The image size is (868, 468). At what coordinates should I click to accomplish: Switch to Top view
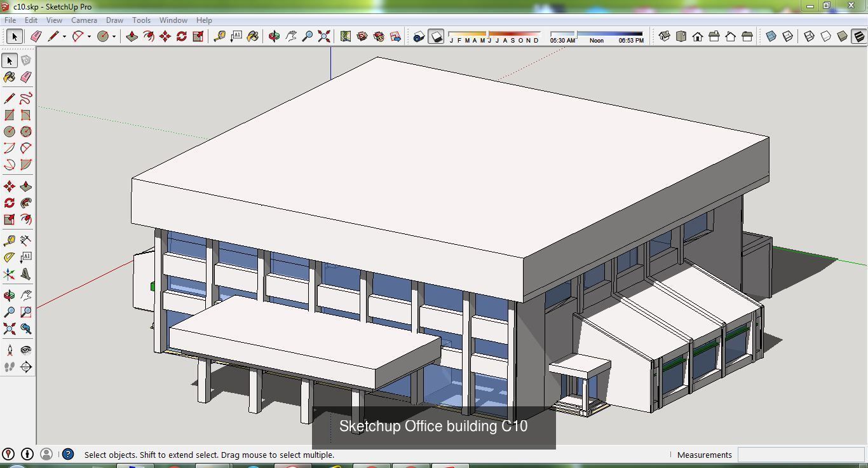pyautogui.click(x=681, y=36)
